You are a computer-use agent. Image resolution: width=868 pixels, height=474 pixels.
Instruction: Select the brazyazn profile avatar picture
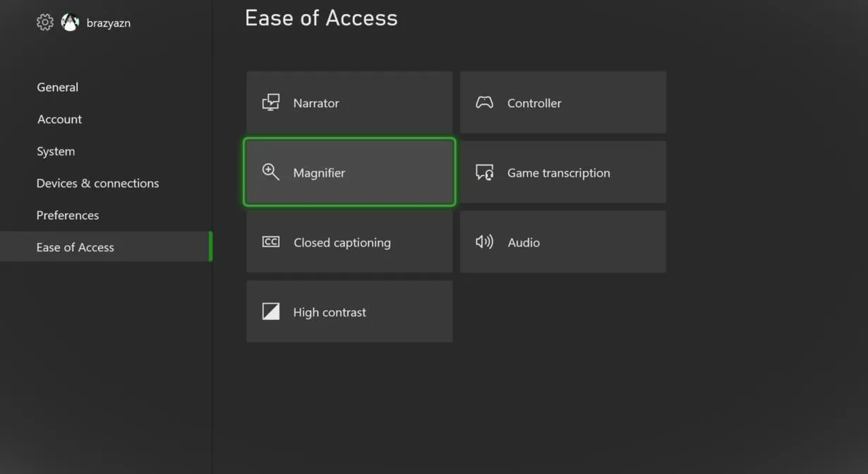pos(70,23)
